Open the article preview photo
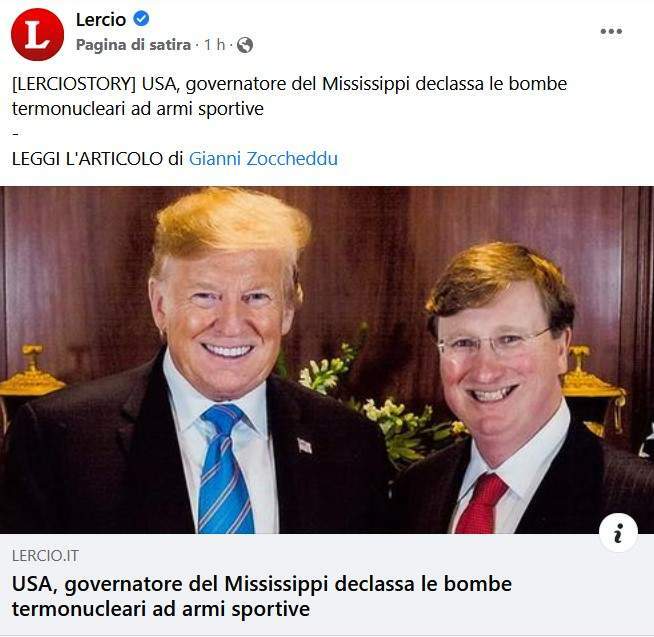654x637 pixels. (327, 360)
